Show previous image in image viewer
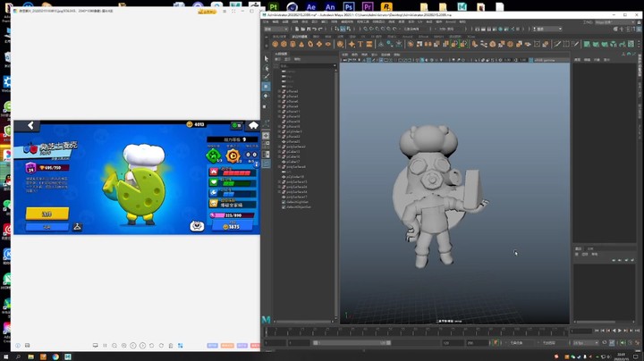Image resolution: width=644 pixels, height=361 pixels. pos(133,346)
